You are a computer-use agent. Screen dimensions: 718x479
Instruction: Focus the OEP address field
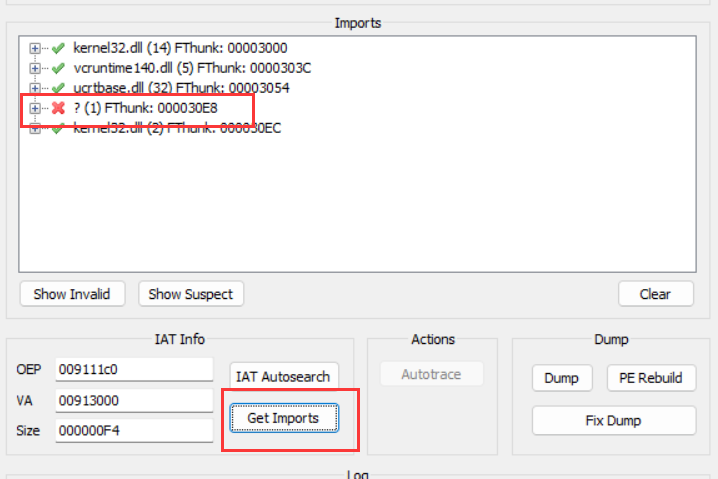[134, 368]
